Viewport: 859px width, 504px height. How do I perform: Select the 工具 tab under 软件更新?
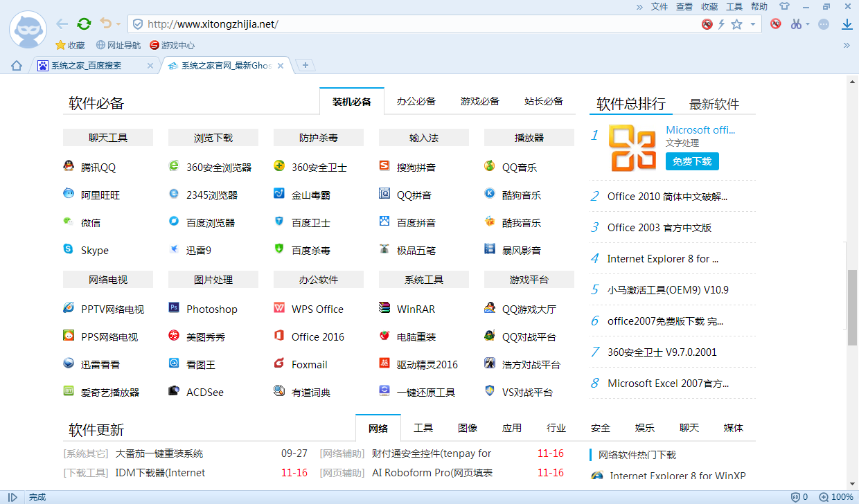coord(423,428)
